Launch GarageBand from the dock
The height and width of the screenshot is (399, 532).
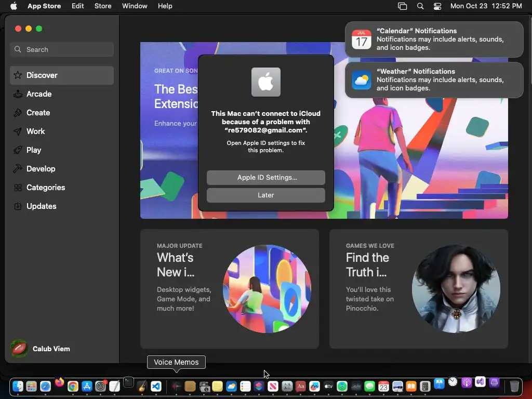tap(142, 386)
